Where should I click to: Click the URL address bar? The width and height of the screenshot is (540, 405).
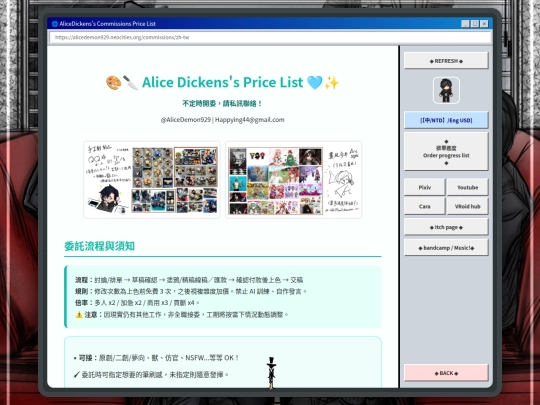(x=270, y=37)
